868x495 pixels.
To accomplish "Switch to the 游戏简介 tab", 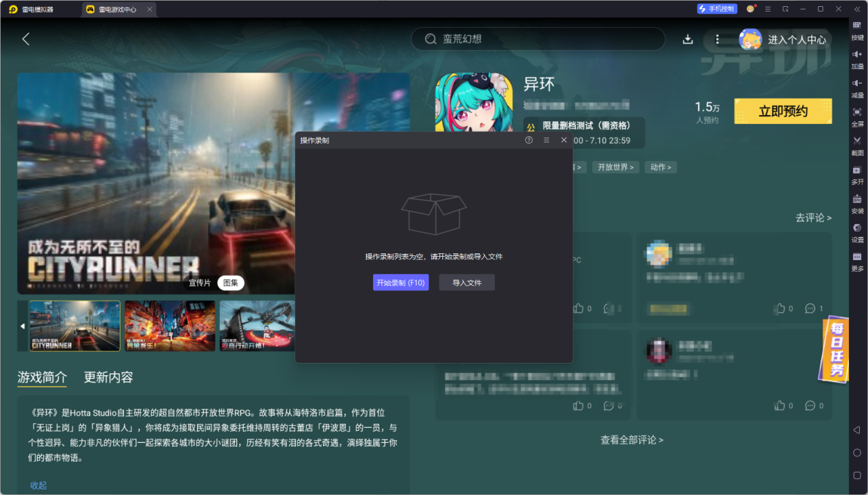I will tap(42, 377).
